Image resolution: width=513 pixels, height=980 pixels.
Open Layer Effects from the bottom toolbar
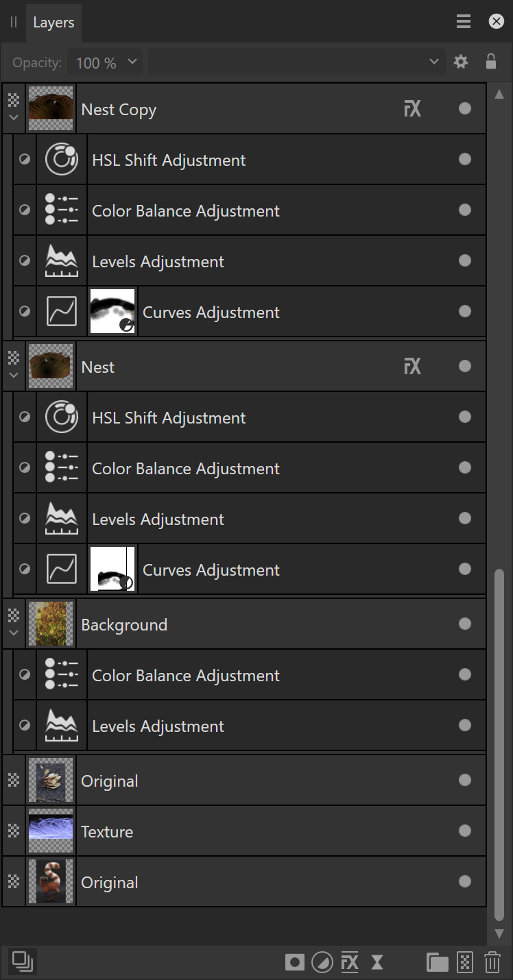[x=350, y=962]
